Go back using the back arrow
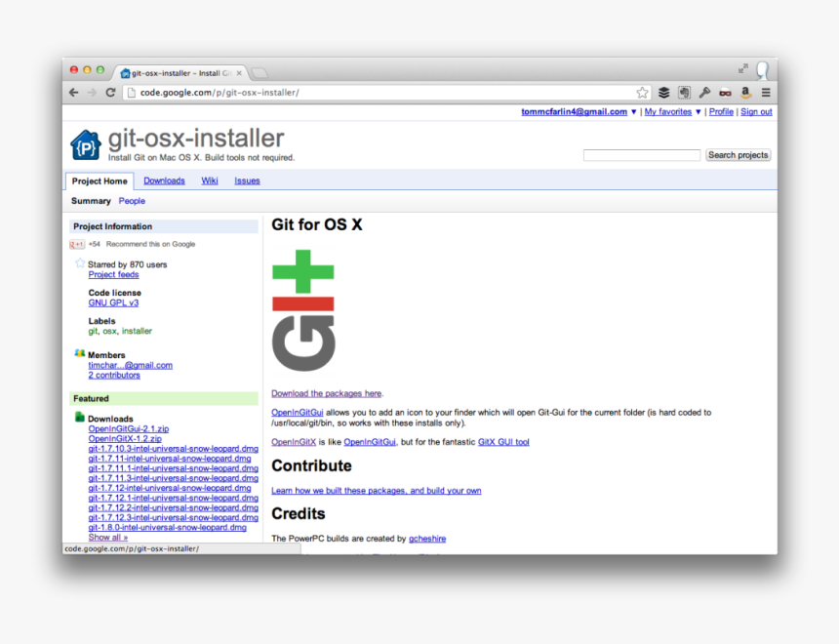 point(73,92)
